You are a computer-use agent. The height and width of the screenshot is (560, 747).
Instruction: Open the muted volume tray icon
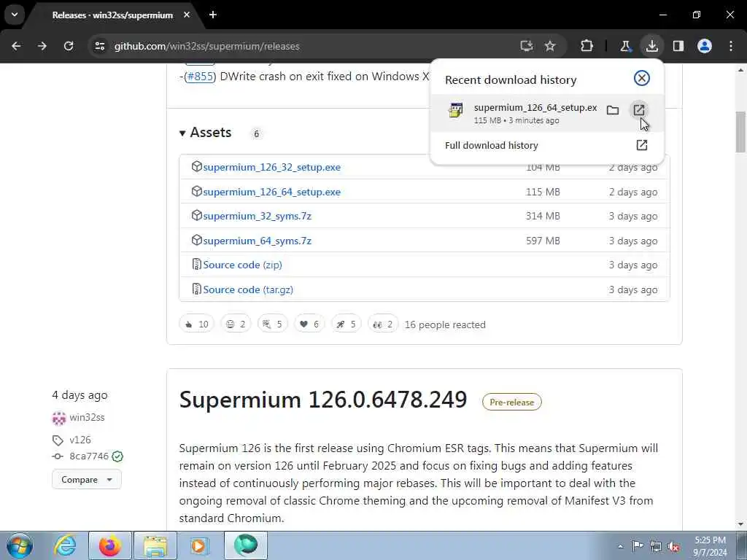pyautogui.click(x=673, y=546)
